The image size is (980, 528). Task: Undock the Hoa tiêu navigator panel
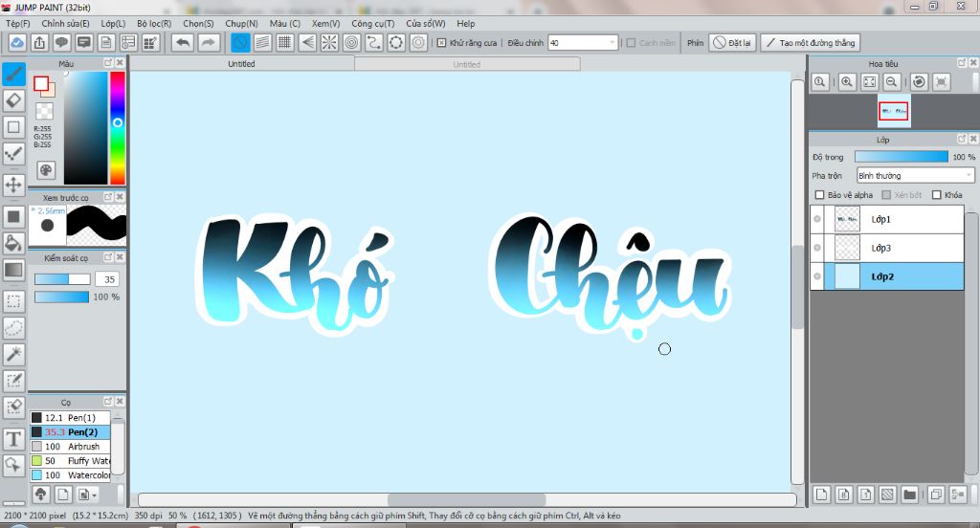pyautogui.click(x=962, y=62)
